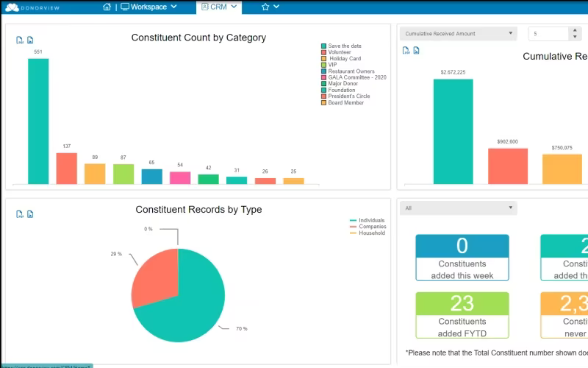This screenshot has height=368, width=588.
Task: Click the 25 Board Member bar
Action: (293, 181)
